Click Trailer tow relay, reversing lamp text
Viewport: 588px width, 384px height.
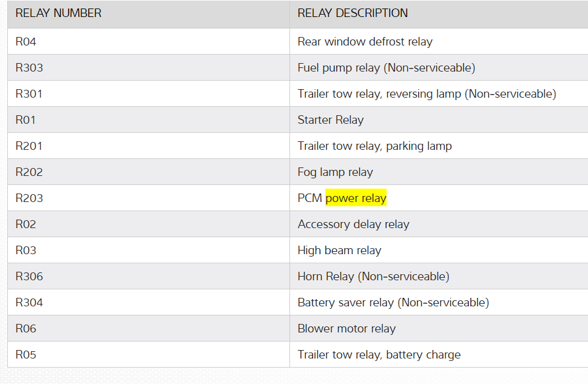click(427, 94)
